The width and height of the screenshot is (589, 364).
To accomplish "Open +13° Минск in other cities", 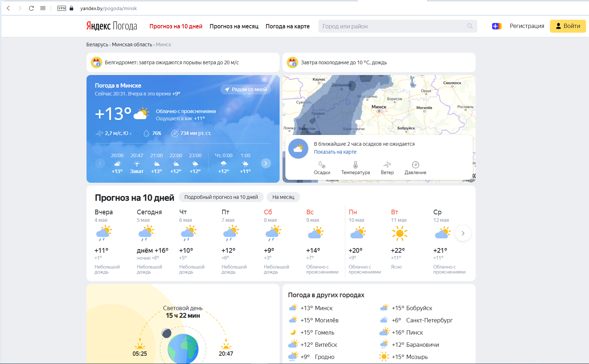I will (311, 308).
